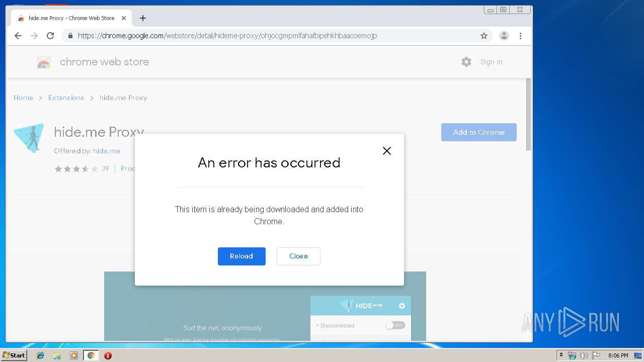This screenshot has height=362, width=644.
Task: Open Windows Explorer folder on taskbar
Action: pyautogui.click(x=57, y=355)
